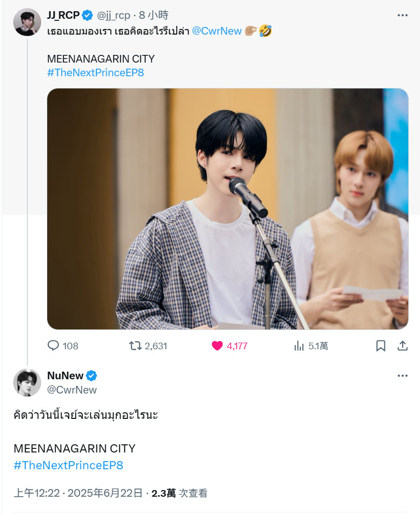Click the @CwrNew handle under NuNew
The width and height of the screenshot is (420, 515).
pyautogui.click(x=72, y=389)
